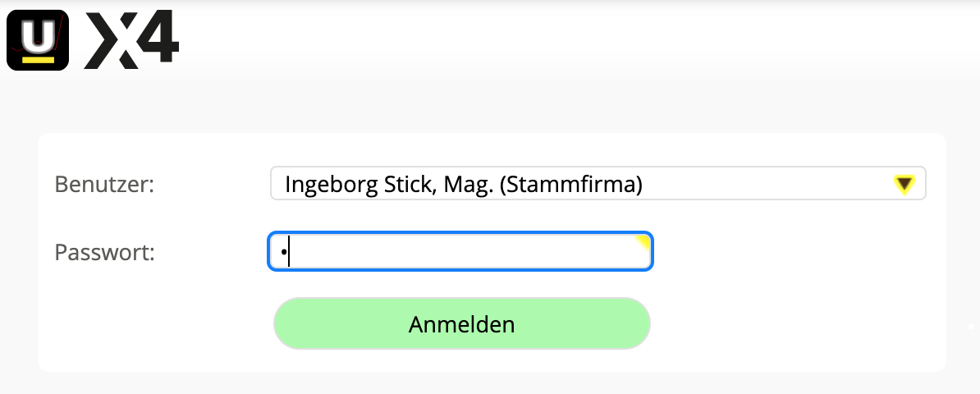
Task: Click the masked password dot character
Action: [283, 252]
